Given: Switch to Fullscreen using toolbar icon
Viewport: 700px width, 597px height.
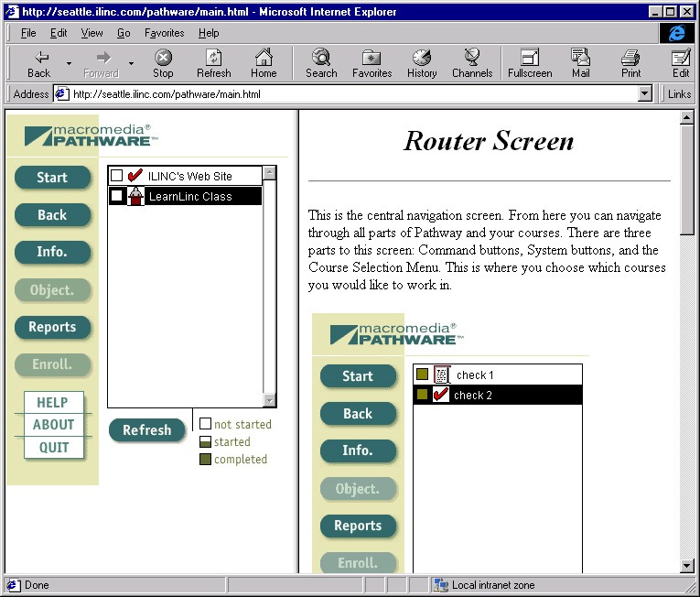Looking at the screenshot, I should [x=530, y=57].
